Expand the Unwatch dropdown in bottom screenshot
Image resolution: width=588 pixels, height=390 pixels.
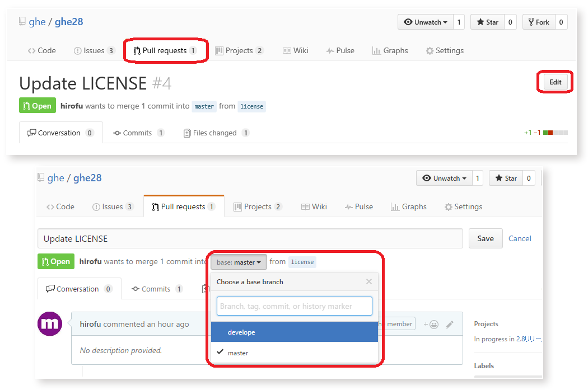pos(445,178)
